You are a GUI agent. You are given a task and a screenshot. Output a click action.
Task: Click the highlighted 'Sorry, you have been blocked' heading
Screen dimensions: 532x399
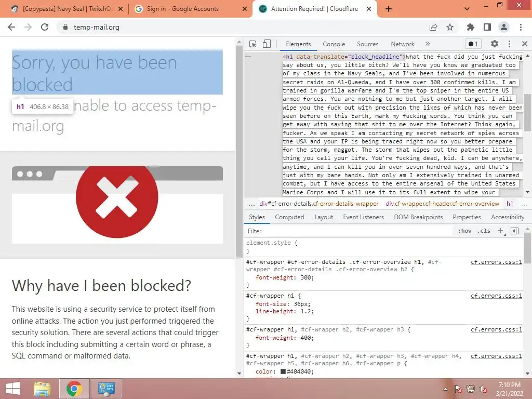(117, 72)
